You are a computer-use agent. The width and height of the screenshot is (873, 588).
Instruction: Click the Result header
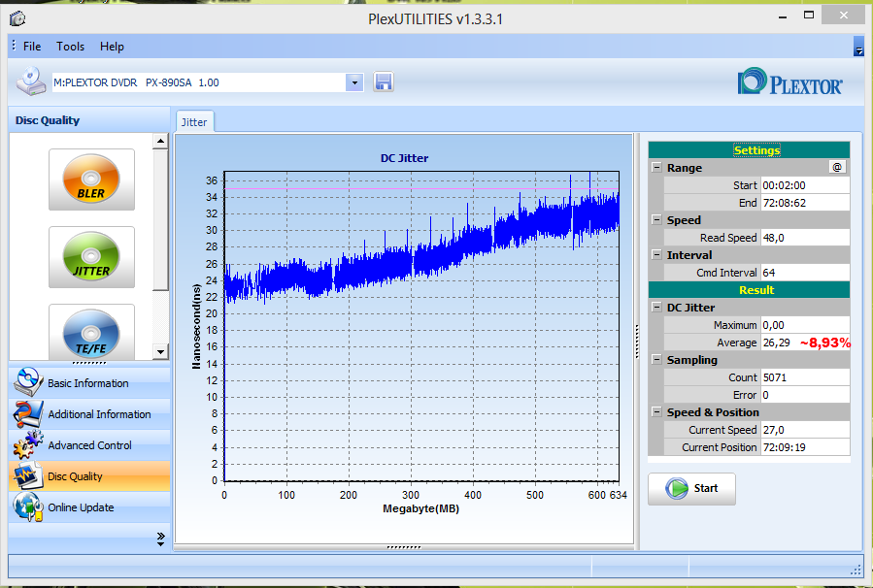tap(749, 290)
